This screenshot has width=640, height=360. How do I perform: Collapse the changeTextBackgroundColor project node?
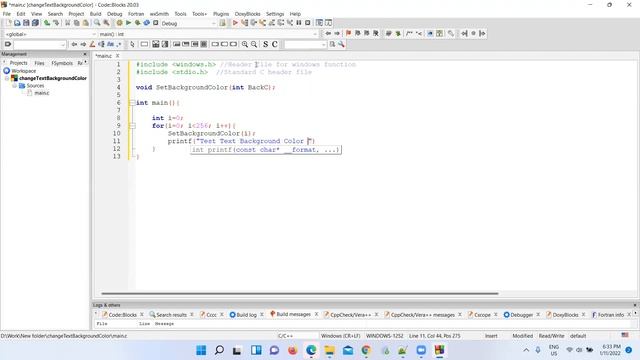(7, 78)
